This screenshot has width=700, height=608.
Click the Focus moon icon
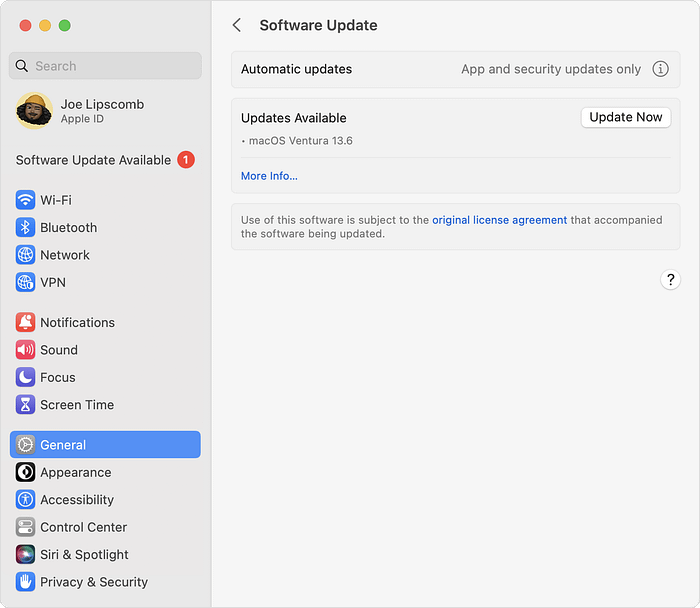pos(25,377)
